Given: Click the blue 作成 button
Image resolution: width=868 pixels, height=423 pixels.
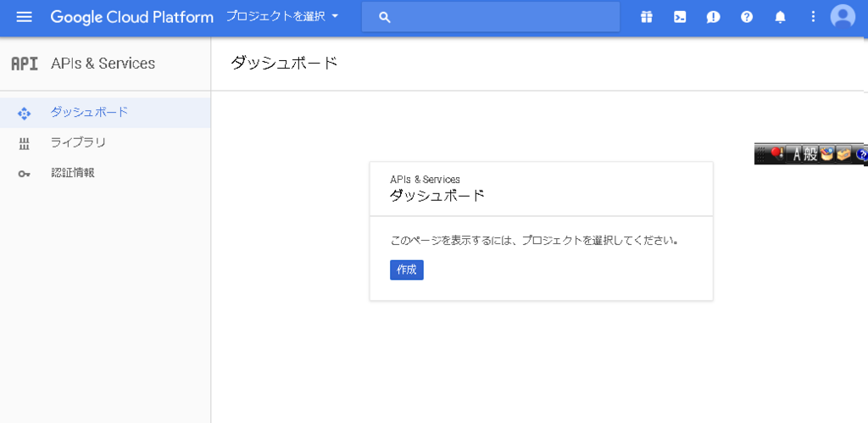Looking at the screenshot, I should [407, 270].
